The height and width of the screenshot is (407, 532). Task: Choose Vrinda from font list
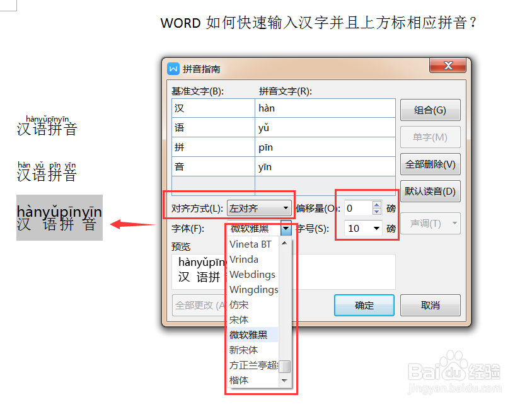pos(253,260)
